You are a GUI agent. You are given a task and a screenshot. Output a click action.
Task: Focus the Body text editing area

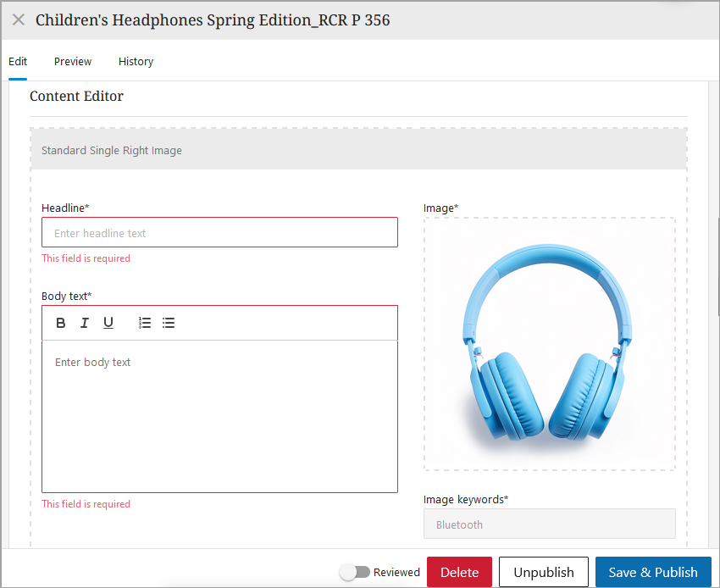tap(219, 415)
